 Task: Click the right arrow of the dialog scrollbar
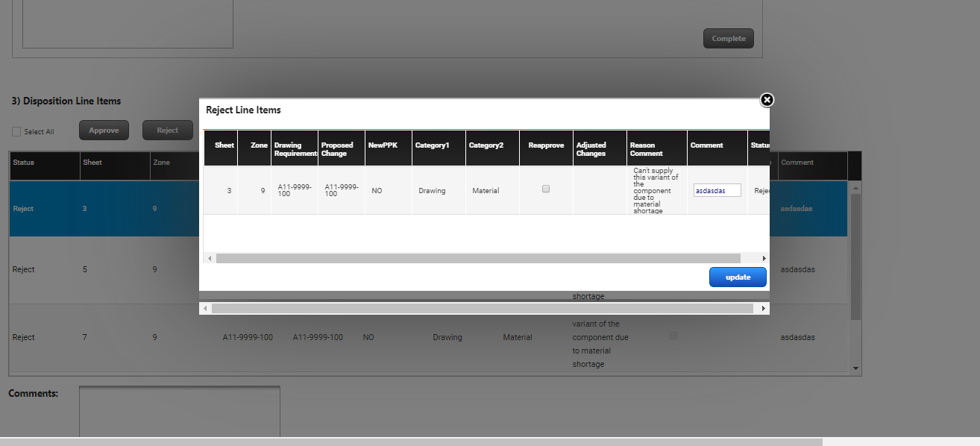coord(764,257)
